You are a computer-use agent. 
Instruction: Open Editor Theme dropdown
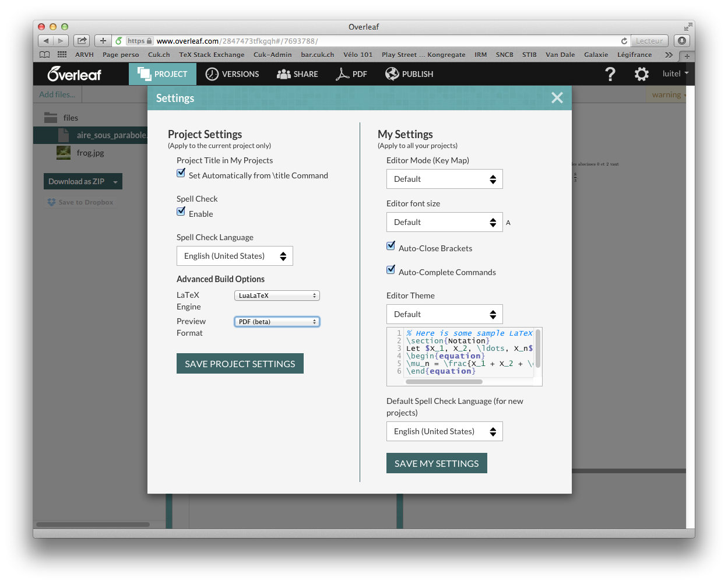pos(445,314)
